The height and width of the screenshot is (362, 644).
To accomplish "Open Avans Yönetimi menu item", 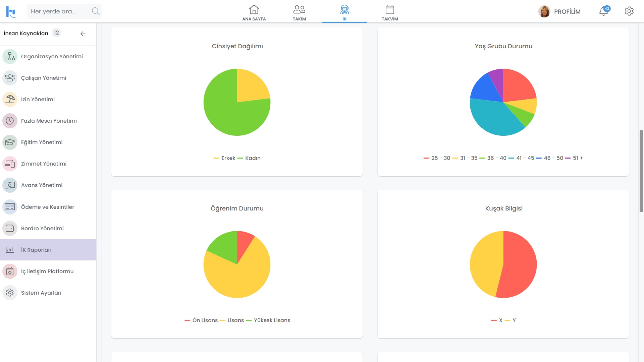I will click(48, 185).
